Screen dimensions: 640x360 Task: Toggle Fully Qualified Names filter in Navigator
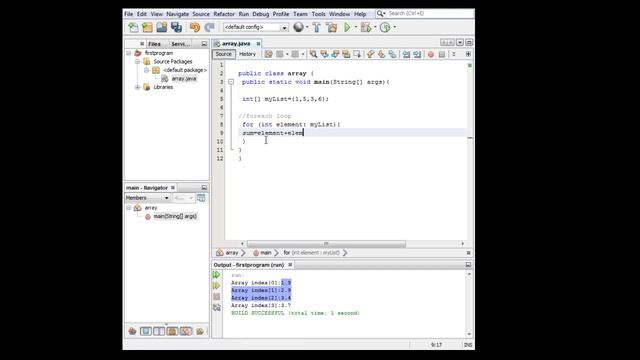200,331
